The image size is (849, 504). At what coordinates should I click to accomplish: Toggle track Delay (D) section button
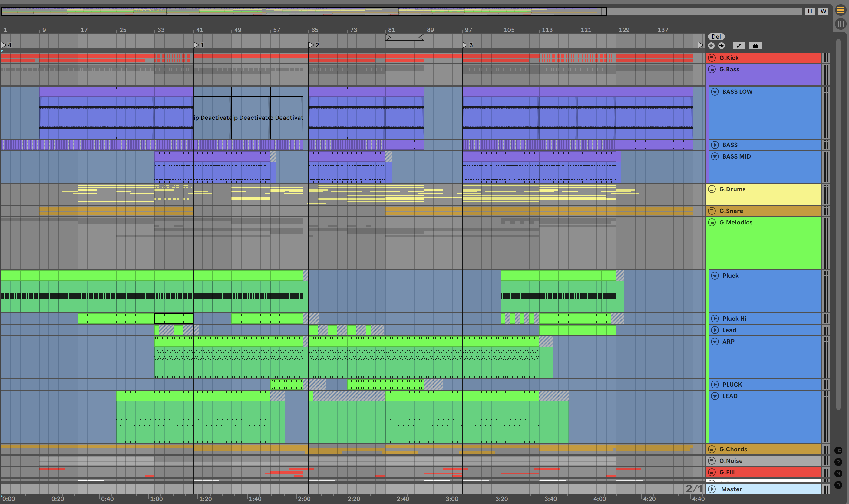[x=838, y=485]
